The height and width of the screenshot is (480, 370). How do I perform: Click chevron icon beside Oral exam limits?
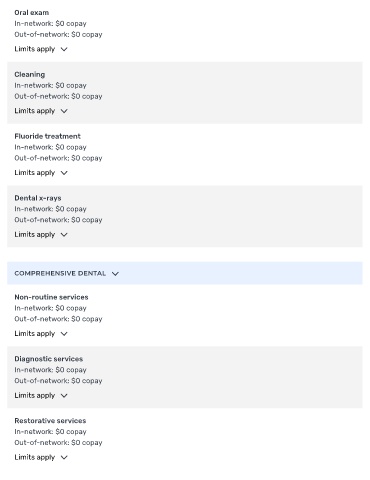[x=64, y=49]
